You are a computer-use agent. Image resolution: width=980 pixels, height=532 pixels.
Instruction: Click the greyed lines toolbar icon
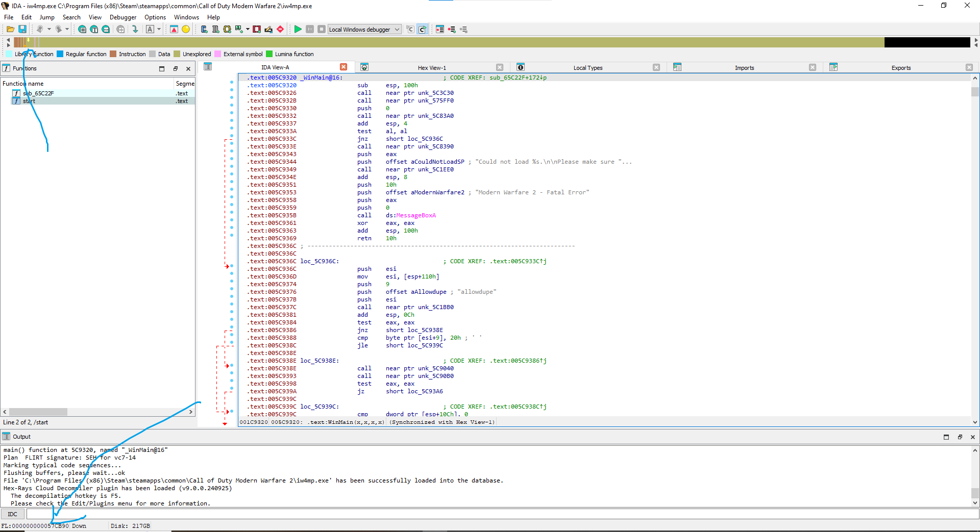[x=463, y=29]
